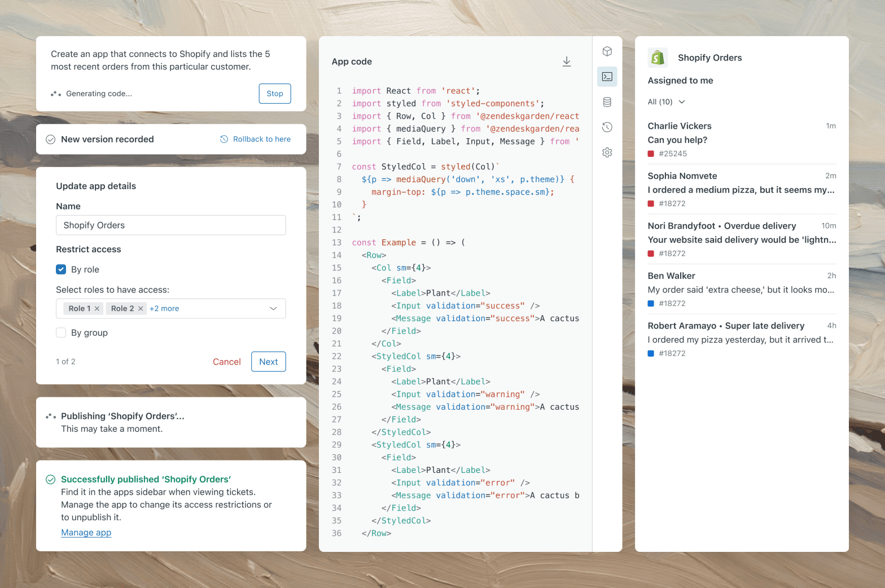
Task: Click code line 13 const Example
Action: click(408, 243)
